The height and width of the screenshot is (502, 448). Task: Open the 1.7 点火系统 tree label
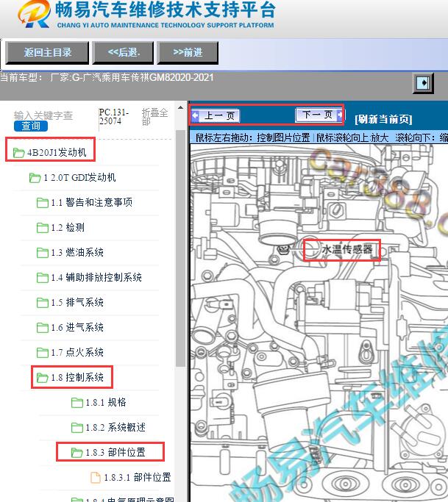coord(77,352)
